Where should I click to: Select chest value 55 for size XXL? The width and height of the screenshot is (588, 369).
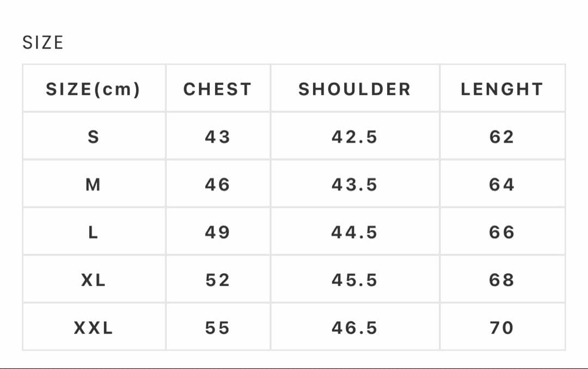[217, 328]
